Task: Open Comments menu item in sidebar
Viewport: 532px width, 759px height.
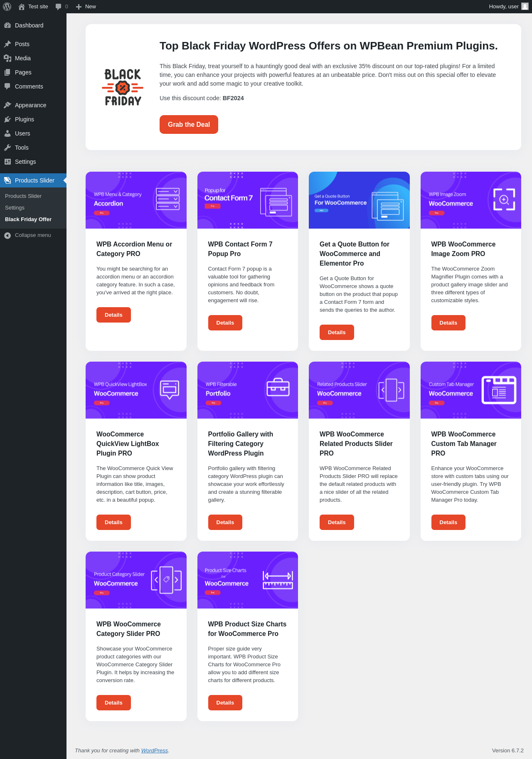Action: click(x=33, y=86)
